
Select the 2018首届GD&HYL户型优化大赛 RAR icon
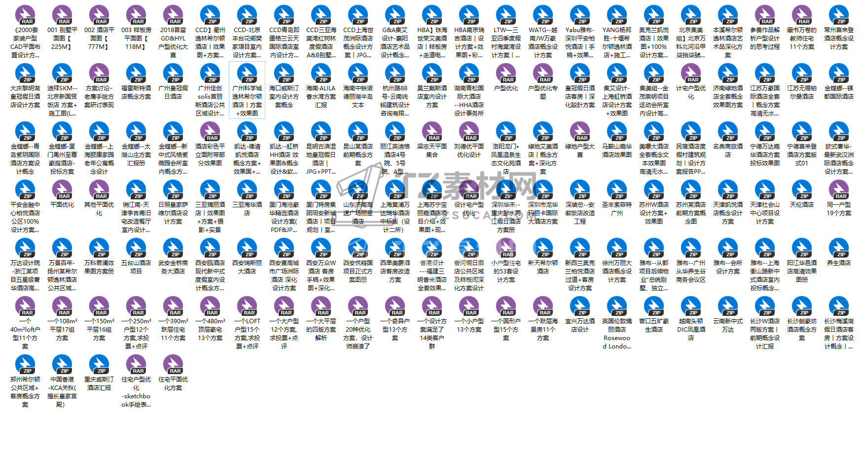(x=173, y=15)
